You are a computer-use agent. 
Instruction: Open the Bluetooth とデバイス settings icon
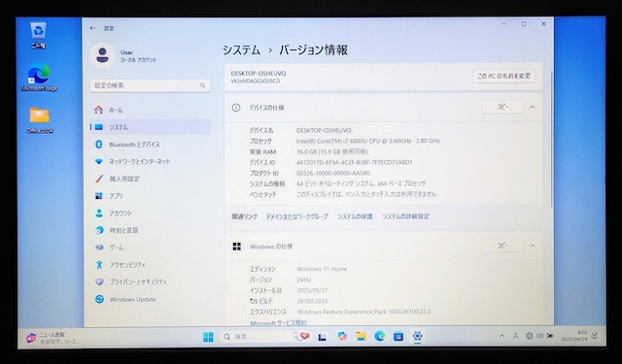pos(99,145)
